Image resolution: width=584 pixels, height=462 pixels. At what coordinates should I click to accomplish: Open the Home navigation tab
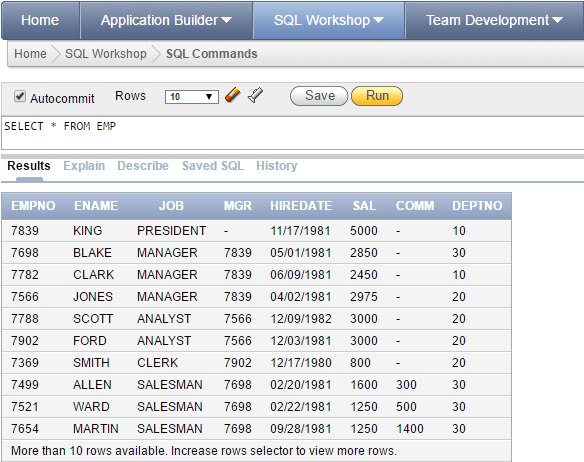click(40, 20)
